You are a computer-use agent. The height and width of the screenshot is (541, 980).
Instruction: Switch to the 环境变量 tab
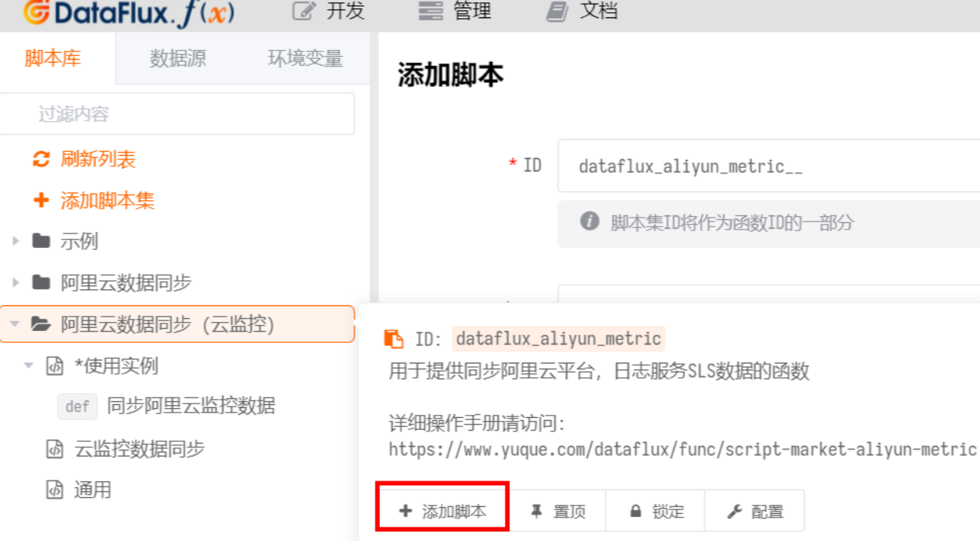(x=305, y=58)
